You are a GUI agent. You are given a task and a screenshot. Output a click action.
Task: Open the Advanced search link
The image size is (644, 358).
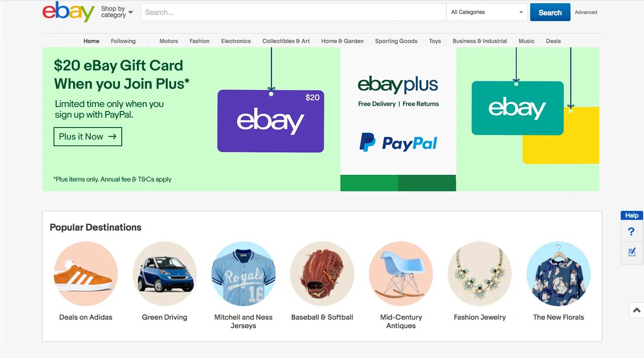(x=586, y=12)
